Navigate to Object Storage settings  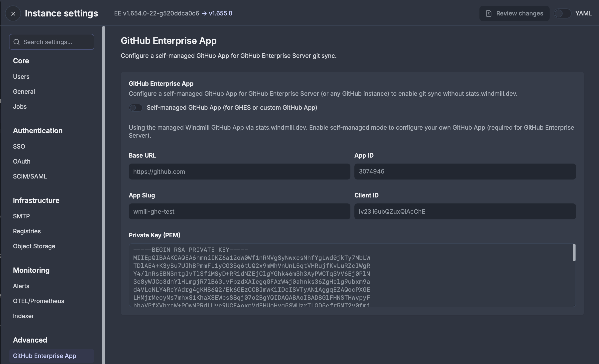[x=34, y=246]
